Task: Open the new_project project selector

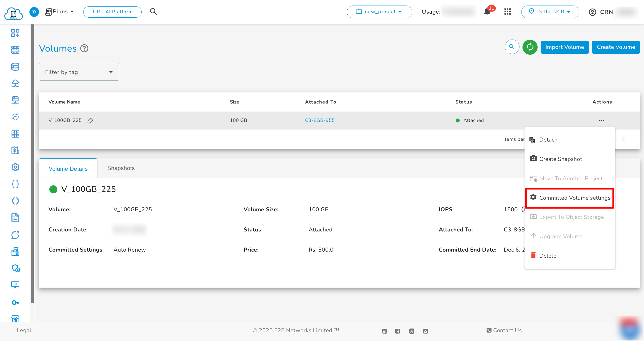Action: pos(379,12)
